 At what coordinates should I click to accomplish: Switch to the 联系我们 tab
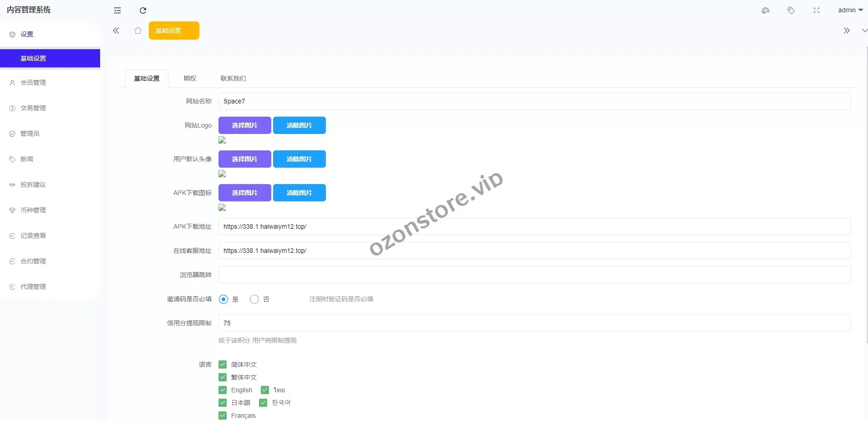pos(233,78)
